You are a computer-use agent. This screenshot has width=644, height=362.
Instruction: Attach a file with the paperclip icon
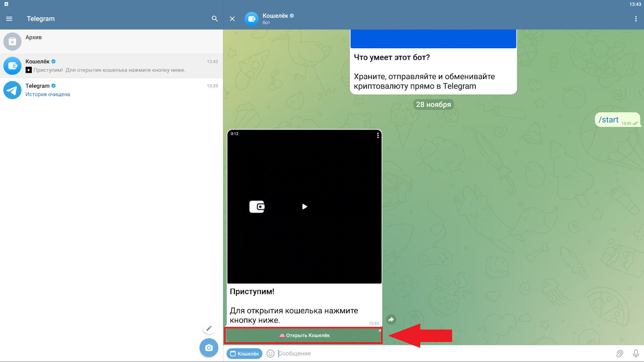[x=620, y=354]
